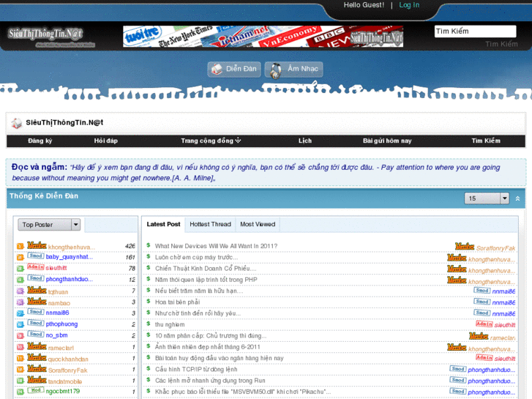
Task: Open thread Năm thói quen lập trình tốt trong PHP
Action: point(206,280)
